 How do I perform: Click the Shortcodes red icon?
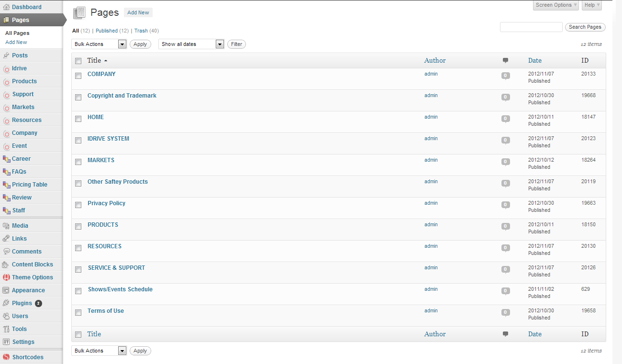pyautogui.click(x=6, y=357)
